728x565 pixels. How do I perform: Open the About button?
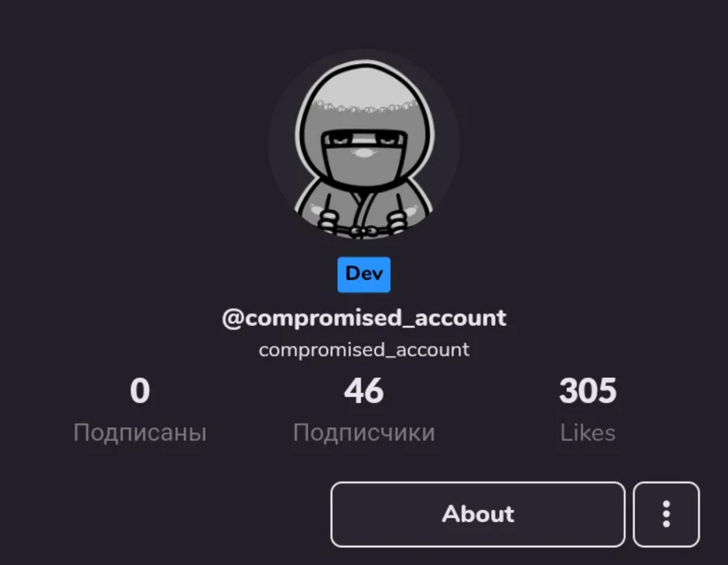478,514
